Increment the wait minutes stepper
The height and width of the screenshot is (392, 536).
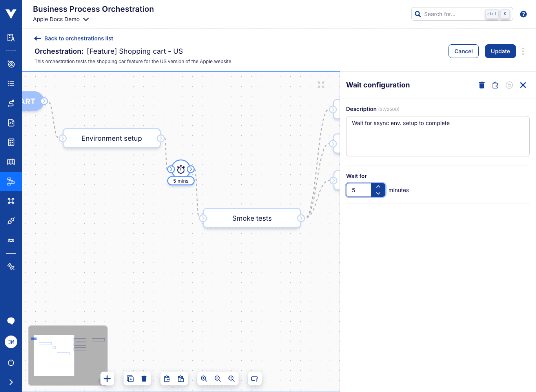[378, 186]
